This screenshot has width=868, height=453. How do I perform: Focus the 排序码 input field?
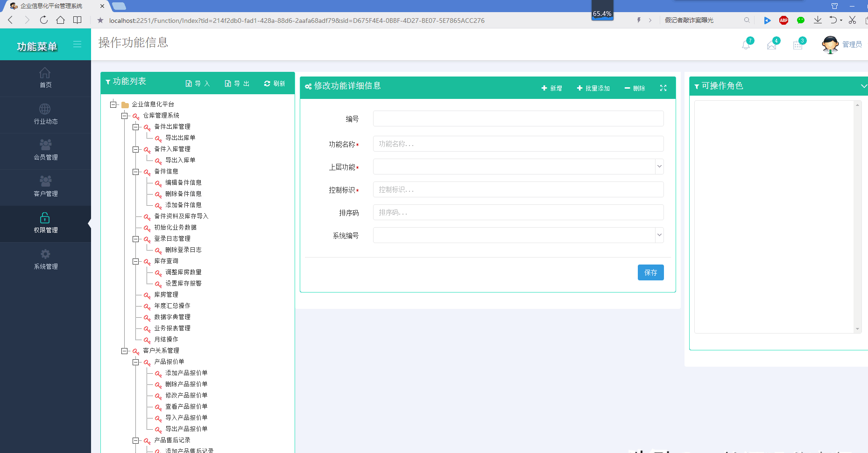pyautogui.click(x=518, y=212)
